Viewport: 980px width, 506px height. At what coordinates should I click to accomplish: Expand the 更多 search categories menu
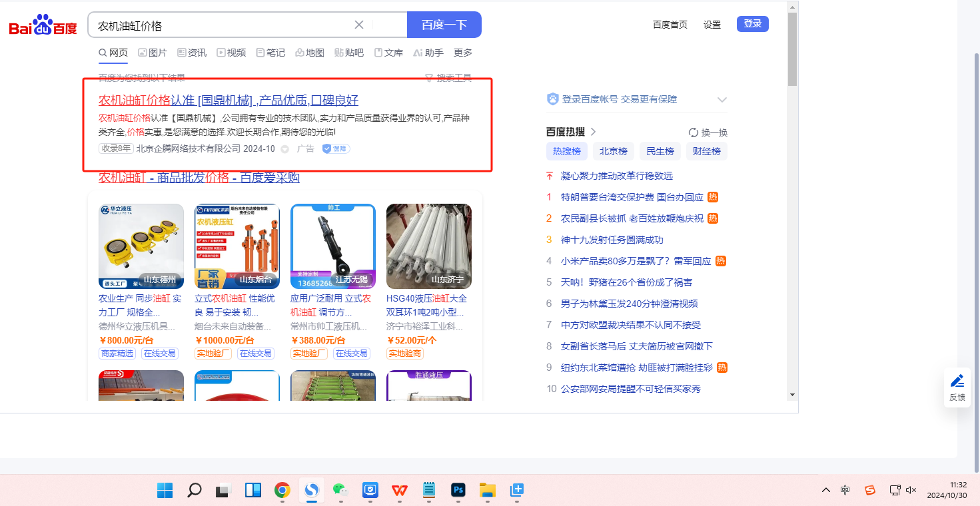[x=462, y=53]
